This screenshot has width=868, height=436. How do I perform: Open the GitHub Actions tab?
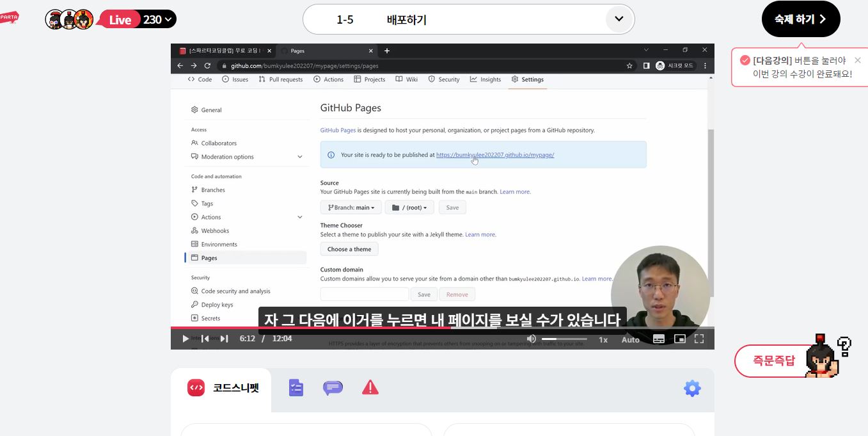coord(329,79)
